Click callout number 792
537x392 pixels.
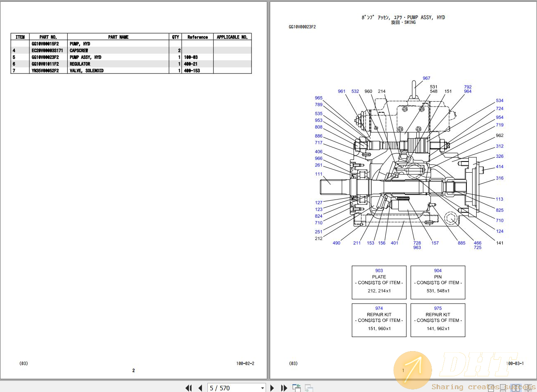pos(468,87)
